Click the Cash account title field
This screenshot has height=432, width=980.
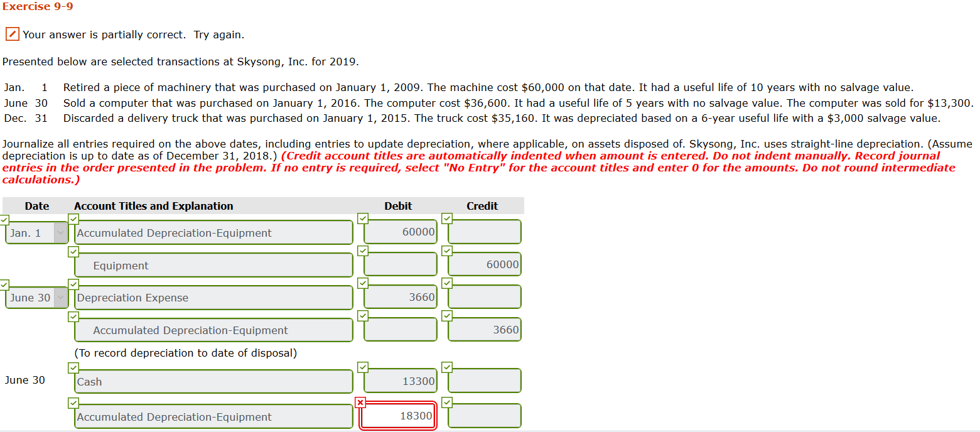pos(214,382)
